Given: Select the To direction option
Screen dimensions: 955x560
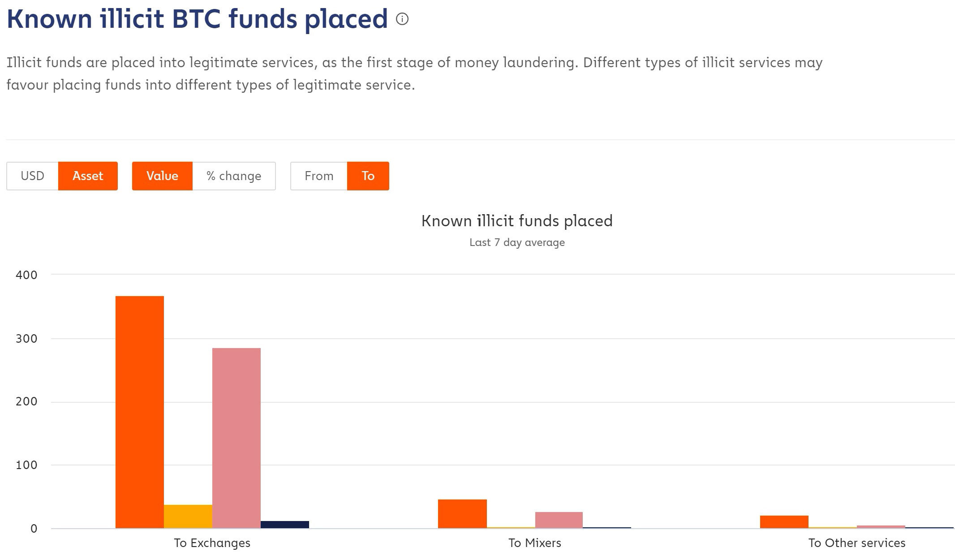Looking at the screenshot, I should point(368,176).
